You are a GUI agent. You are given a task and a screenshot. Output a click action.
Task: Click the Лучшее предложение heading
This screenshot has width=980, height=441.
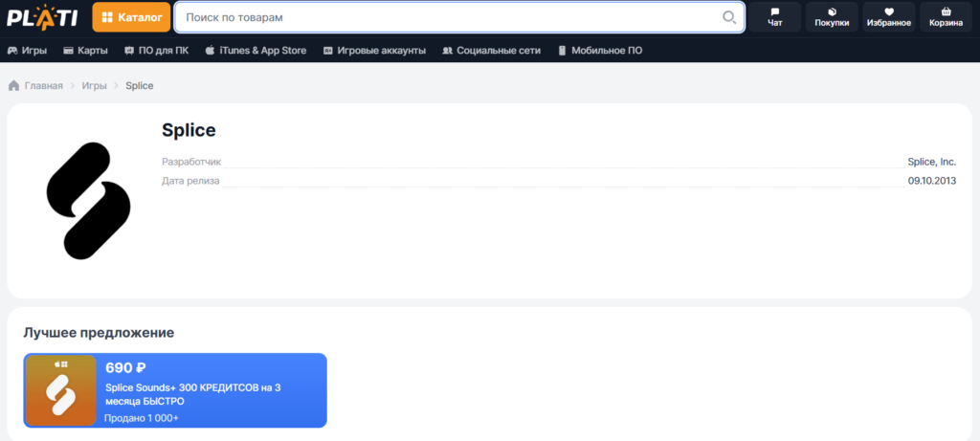coord(99,332)
